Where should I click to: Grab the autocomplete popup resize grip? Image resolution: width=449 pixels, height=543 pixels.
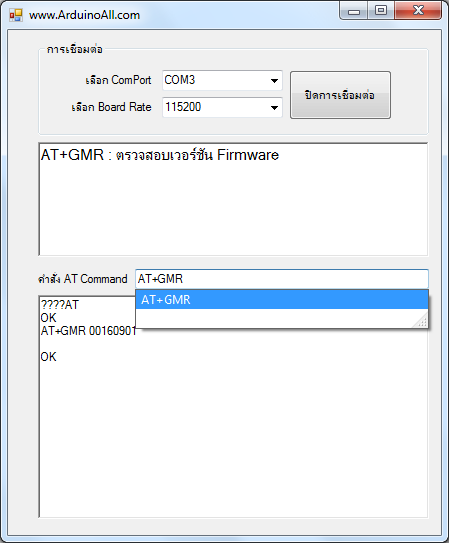422,321
